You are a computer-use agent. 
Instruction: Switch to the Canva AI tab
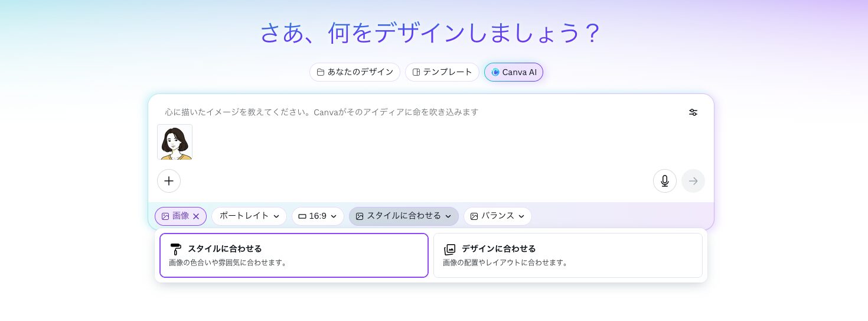click(x=514, y=72)
